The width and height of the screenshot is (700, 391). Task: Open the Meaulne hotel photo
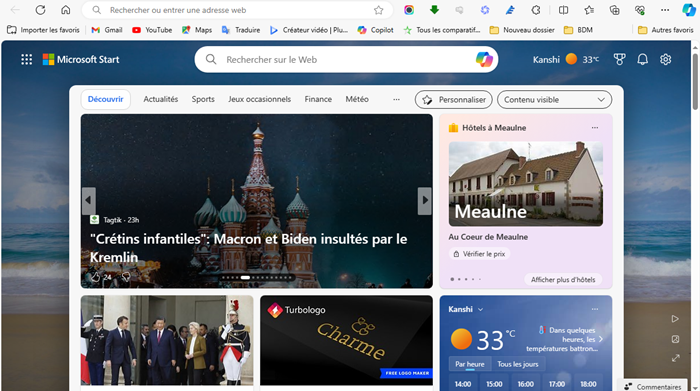(x=525, y=183)
